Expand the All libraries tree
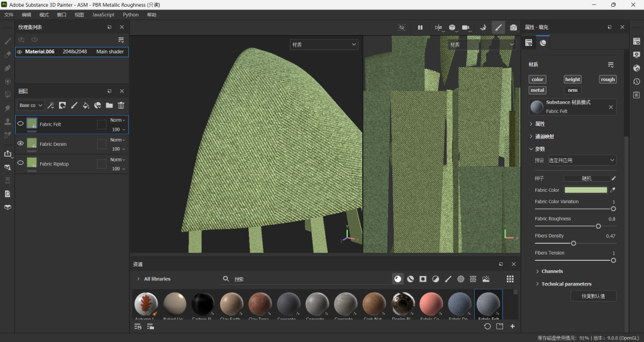The height and width of the screenshot is (342, 644). 138,279
